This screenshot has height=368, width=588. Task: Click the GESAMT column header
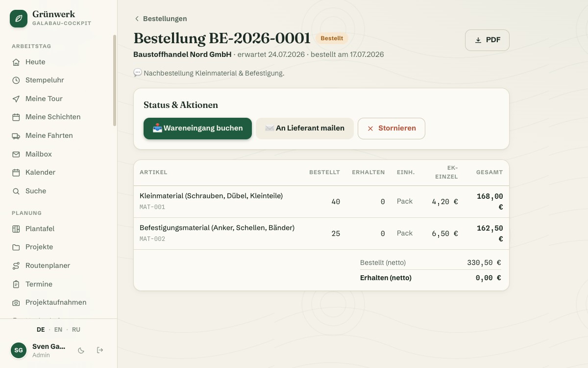pos(490,172)
